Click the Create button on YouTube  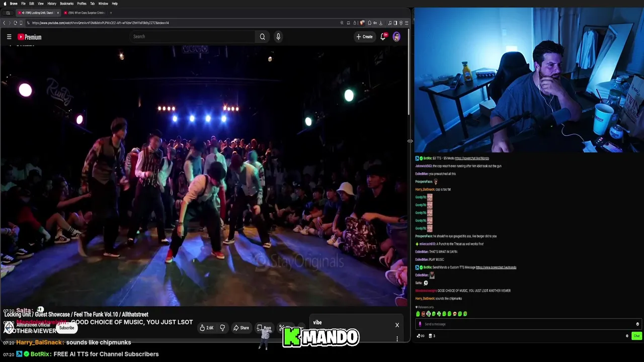(365, 37)
